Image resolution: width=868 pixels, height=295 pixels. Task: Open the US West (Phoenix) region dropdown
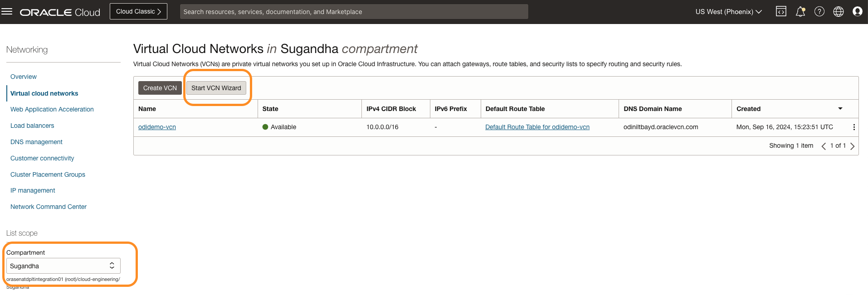(x=728, y=12)
